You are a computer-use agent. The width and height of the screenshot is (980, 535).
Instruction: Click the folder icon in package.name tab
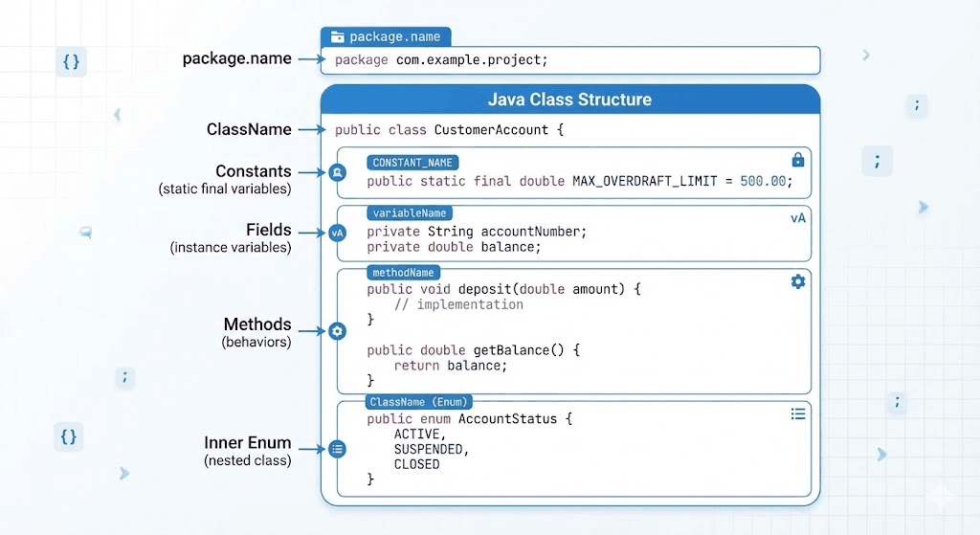pyautogui.click(x=337, y=37)
